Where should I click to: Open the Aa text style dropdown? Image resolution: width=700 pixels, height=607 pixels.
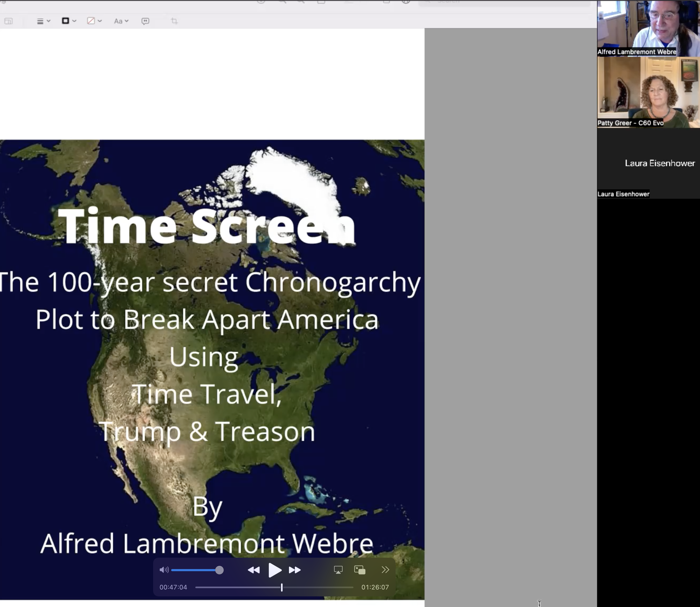[121, 21]
